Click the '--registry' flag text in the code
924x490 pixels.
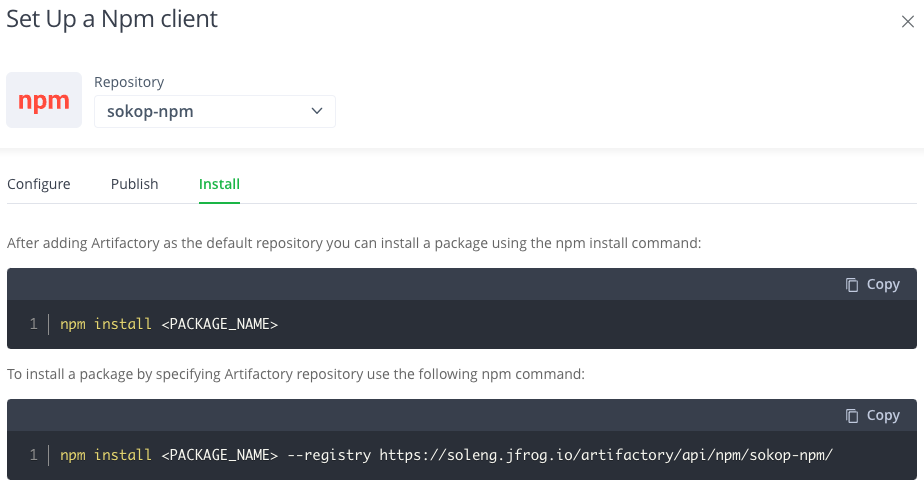pos(329,455)
